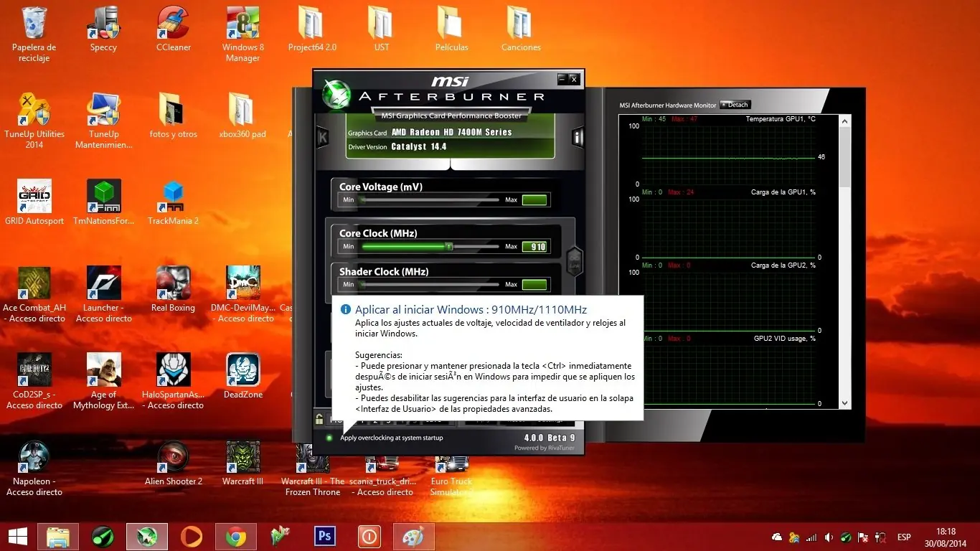Select the DeadZone desktop icon

[x=243, y=377]
